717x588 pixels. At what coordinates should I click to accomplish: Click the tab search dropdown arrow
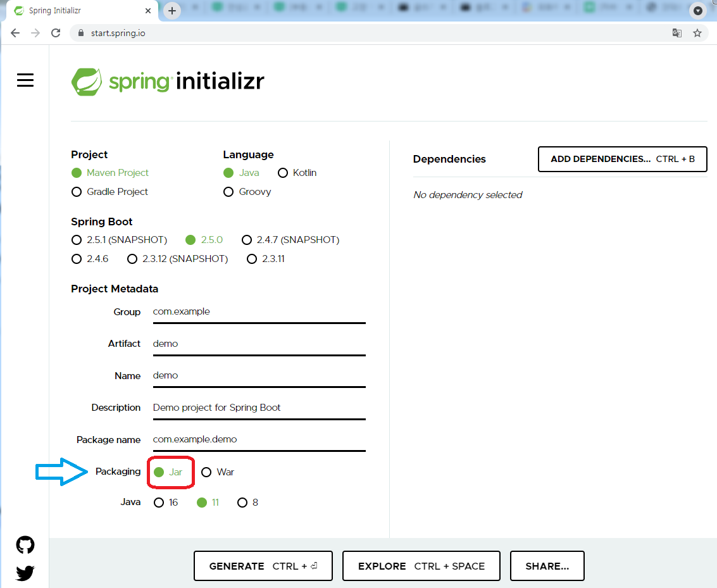coord(698,11)
